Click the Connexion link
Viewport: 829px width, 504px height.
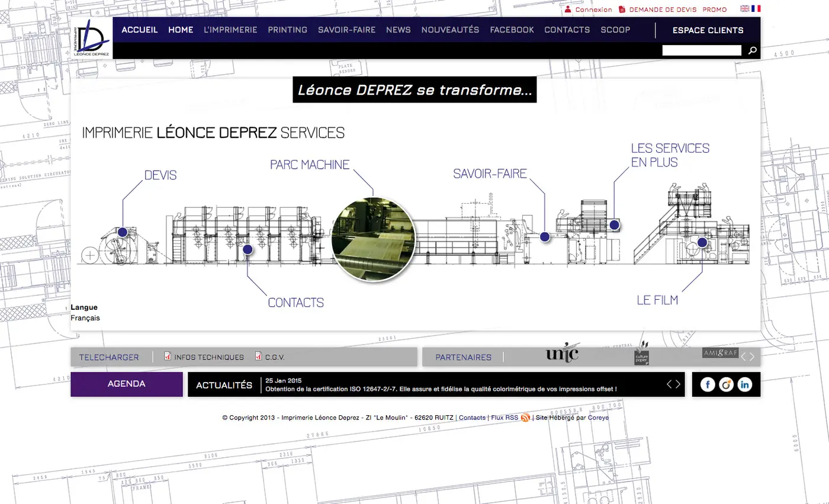[594, 9]
